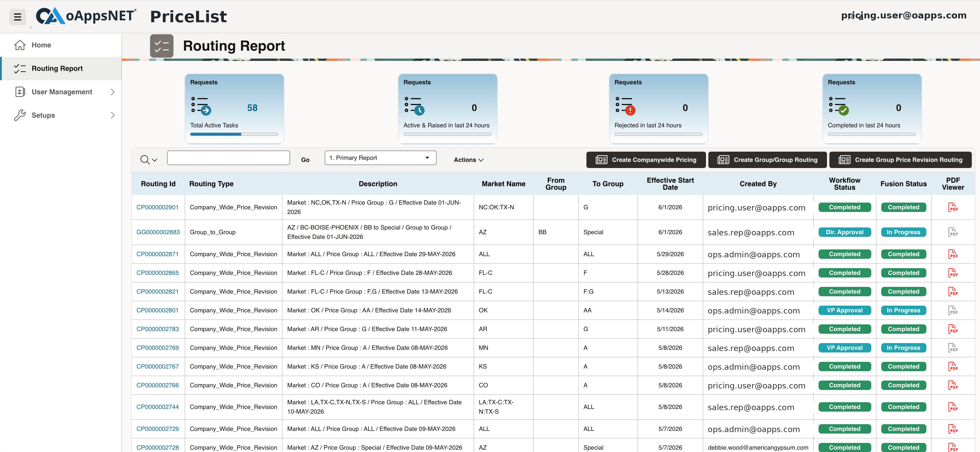Open PDF viewer for CP0000002767
980x452 pixels.
point(953,367)
